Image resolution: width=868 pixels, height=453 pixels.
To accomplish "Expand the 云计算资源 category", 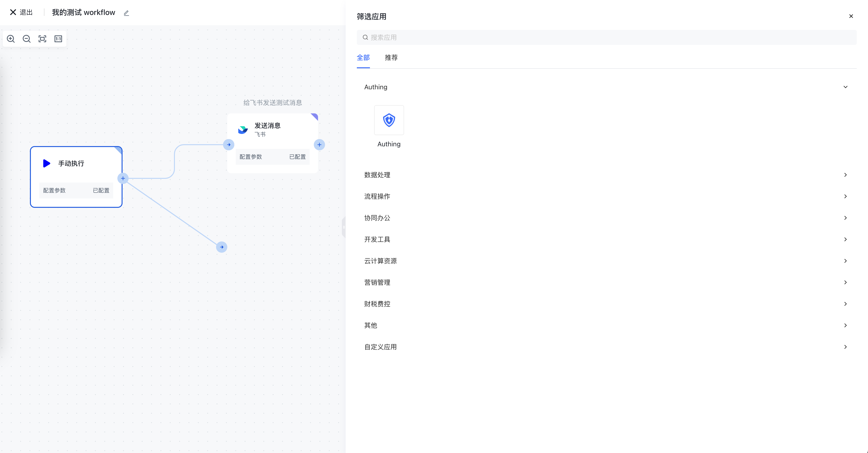I will click(x=845, y=261).
